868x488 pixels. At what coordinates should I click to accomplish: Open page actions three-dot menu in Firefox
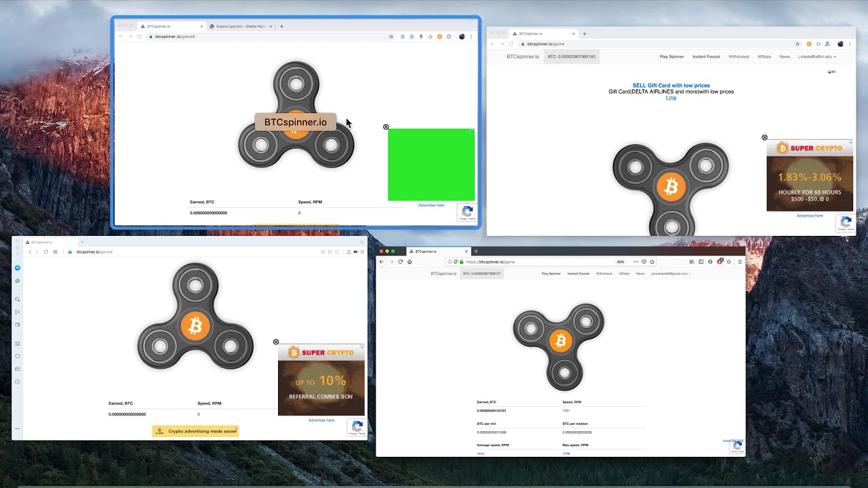pyautogui.click(x=635, y=262)
